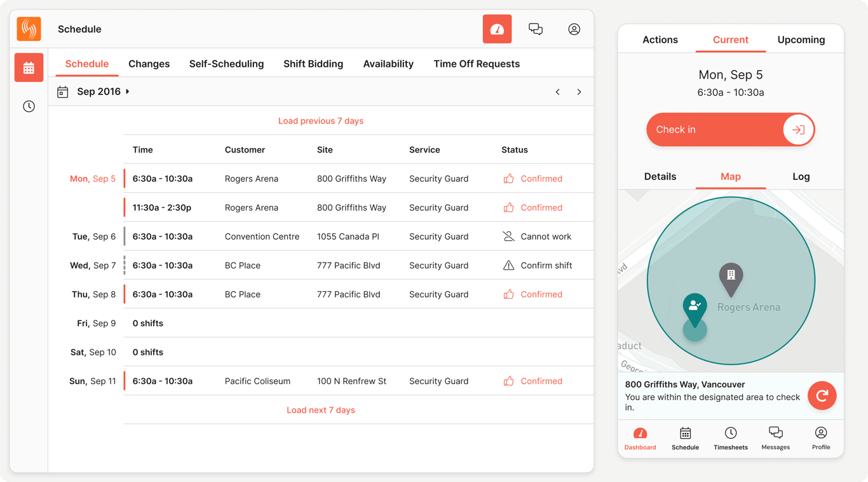Viewport: 868px width, 482px height.
Task: Click the orange app logo icon
Action: pyautogui.click(x=29, y=29)
